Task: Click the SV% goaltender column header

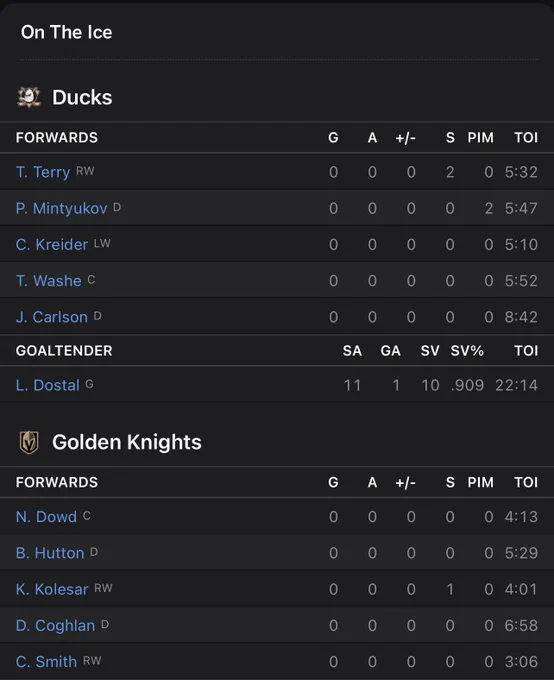Action: pos(467,350)
